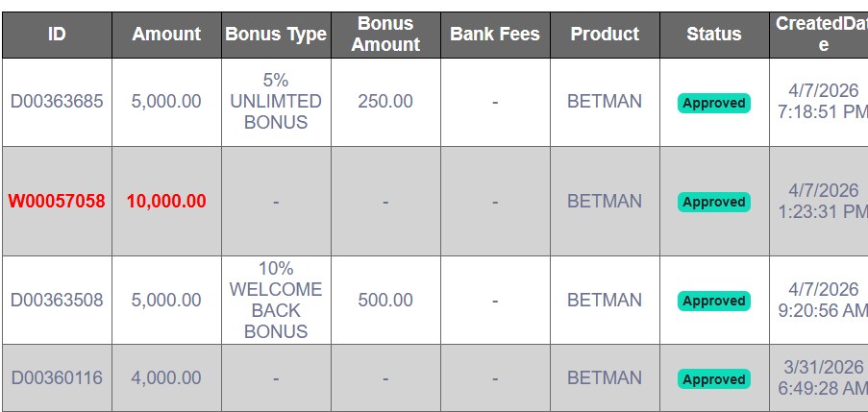Click Approved badge for D00363685
This screenshot has width=868, height=412.
point(714,103)
